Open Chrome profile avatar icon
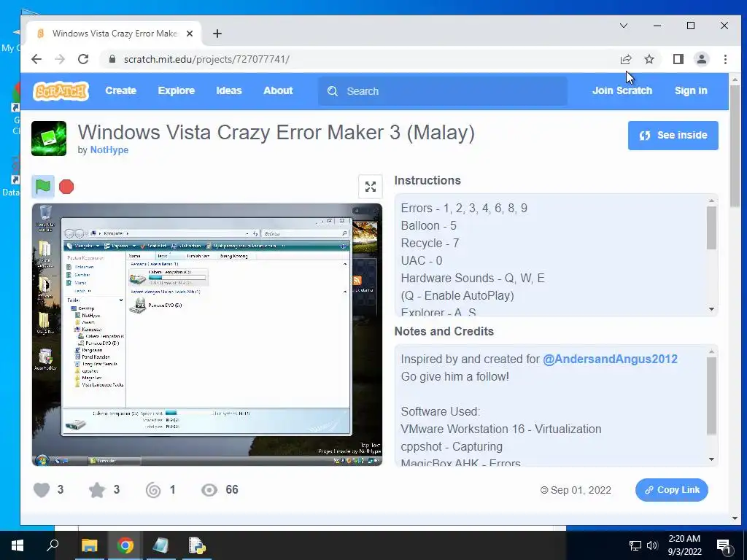The width and height of the screenshot is (747, 560). click(702, 59)
